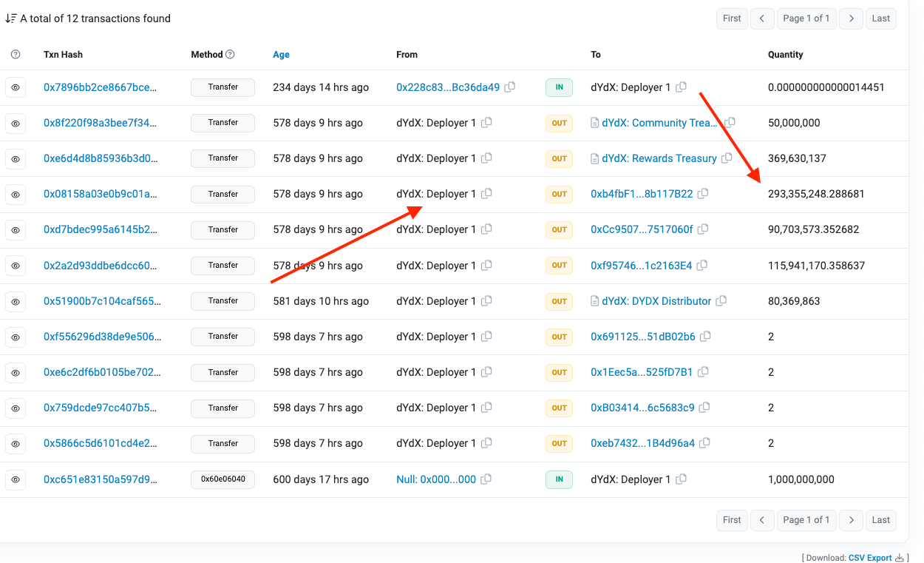This screenshot has height=563, width=924.
Task: Toggle Age column header format
Action: coord(281,55)
